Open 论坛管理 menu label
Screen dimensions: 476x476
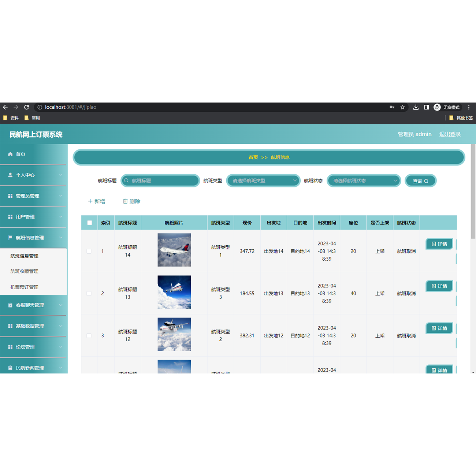25,347
